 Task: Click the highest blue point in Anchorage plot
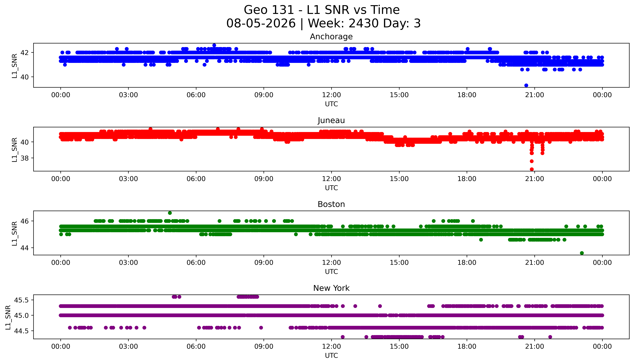click(x=214, y=45)
